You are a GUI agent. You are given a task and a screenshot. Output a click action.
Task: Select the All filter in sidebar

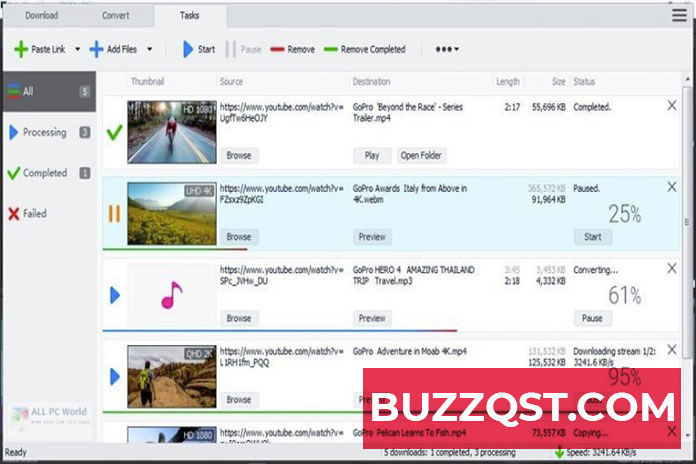(x=49, y=91)
